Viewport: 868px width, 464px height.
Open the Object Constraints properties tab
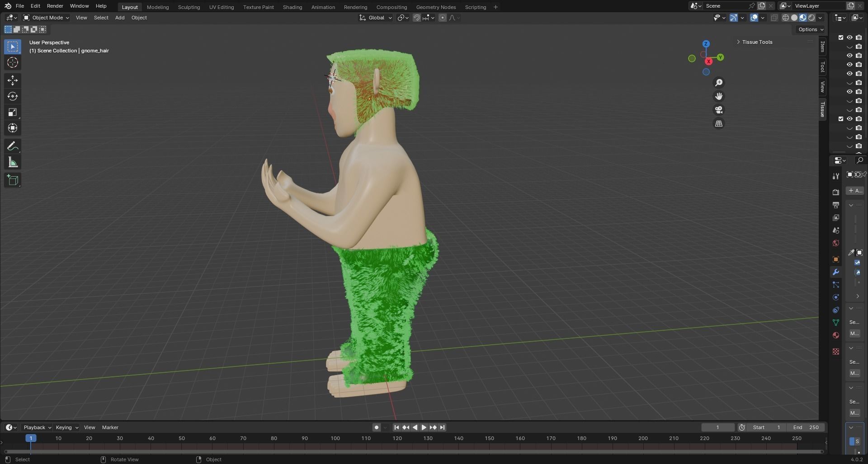point(835,310)
